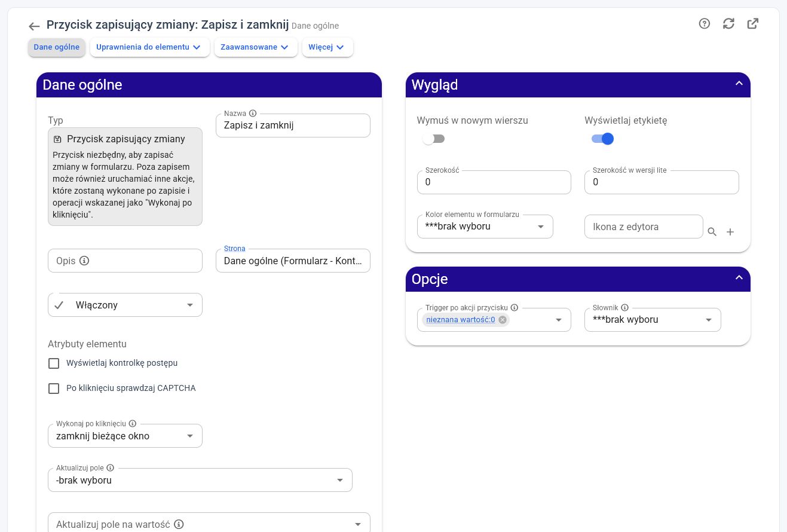
Task: Remove the 'nieznana wartość:0' chip
Action: click(503, 320)
